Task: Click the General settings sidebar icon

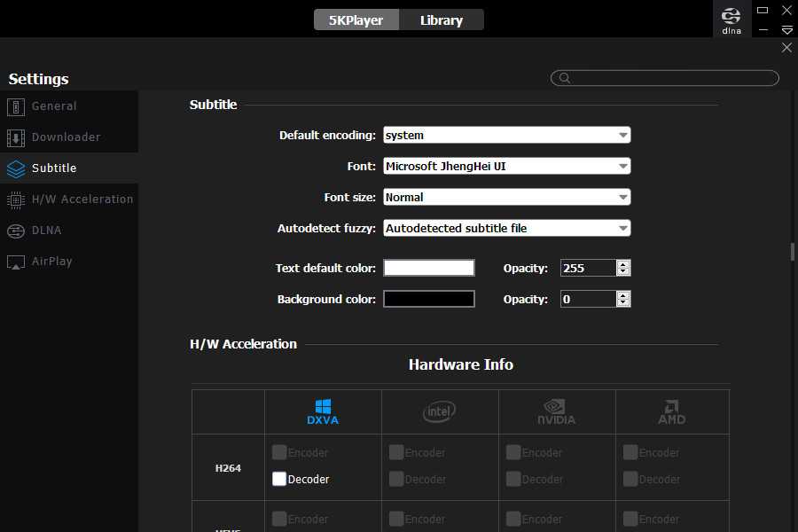Action: point(16,106)
